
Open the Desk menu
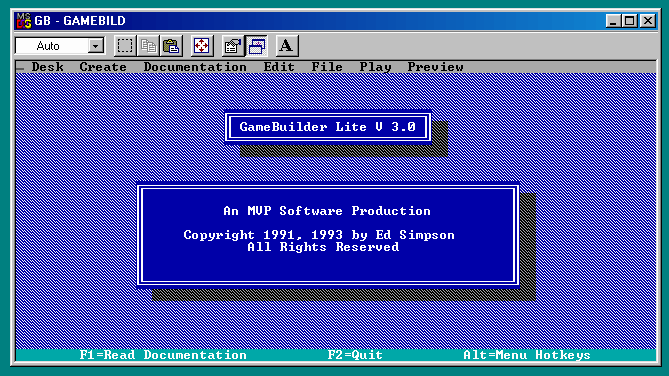tap(47, 67)
